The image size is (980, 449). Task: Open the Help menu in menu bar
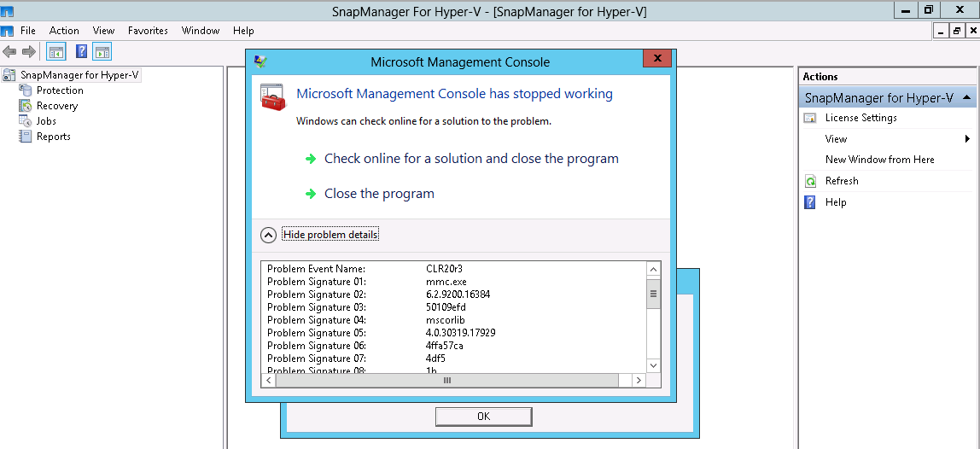point(243,31)
